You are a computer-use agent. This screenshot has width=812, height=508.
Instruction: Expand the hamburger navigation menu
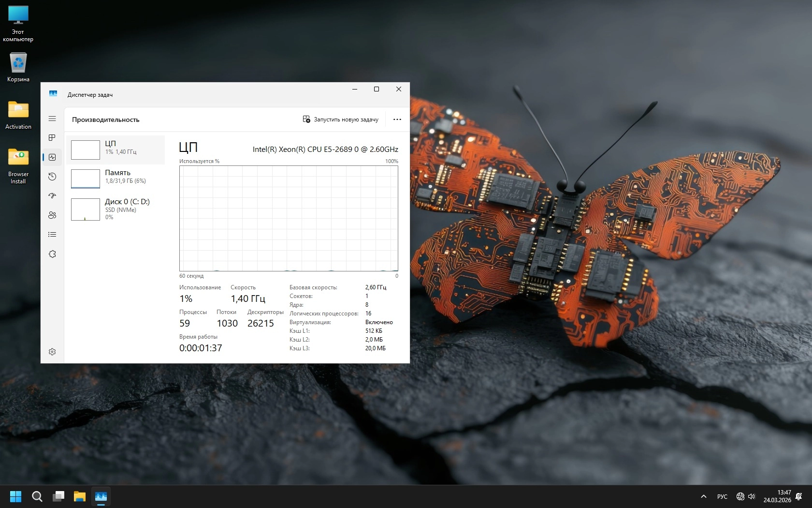[x=52, y=119]
